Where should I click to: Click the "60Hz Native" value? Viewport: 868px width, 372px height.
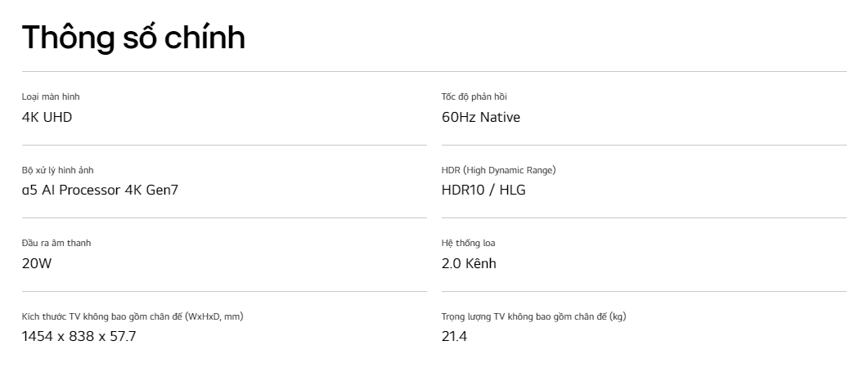click(x=481, y=117)
